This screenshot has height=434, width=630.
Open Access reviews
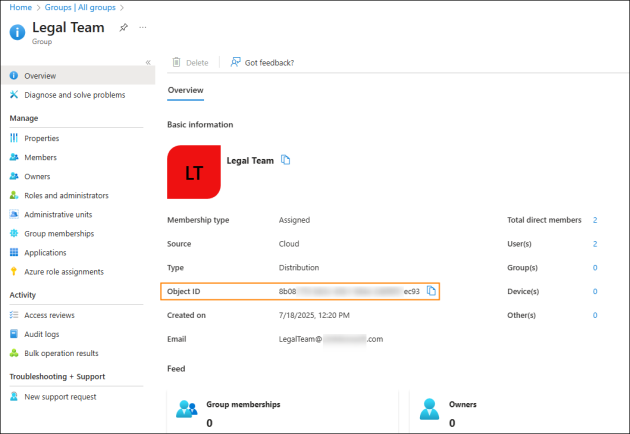(x=49, y=315)
